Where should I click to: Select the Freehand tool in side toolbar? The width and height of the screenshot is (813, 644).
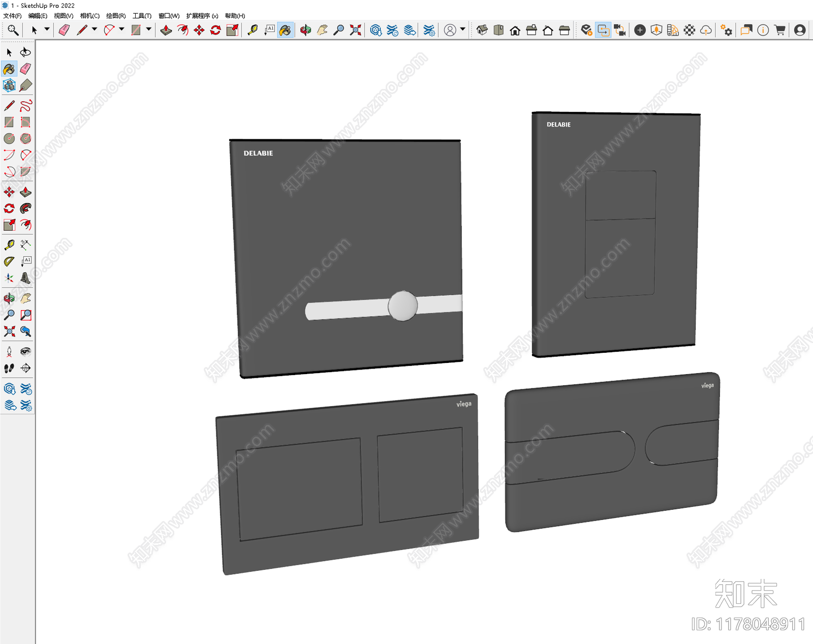point(25,106)
